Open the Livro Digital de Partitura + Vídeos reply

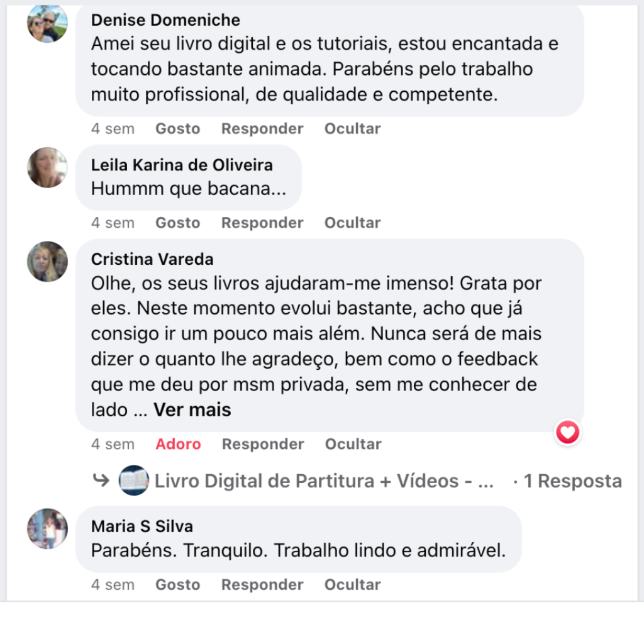324,481
